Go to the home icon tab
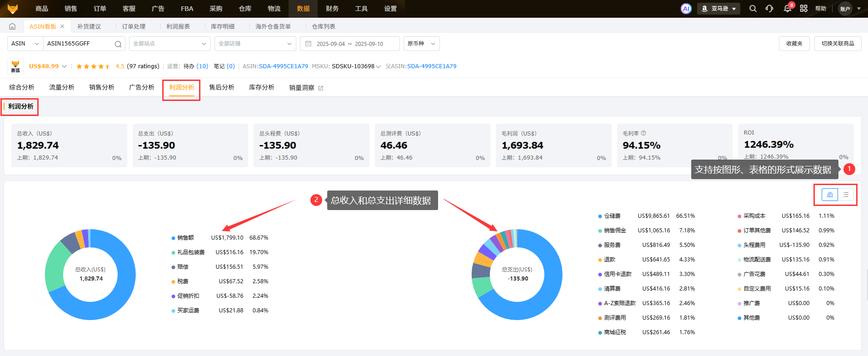 [12, 26]
